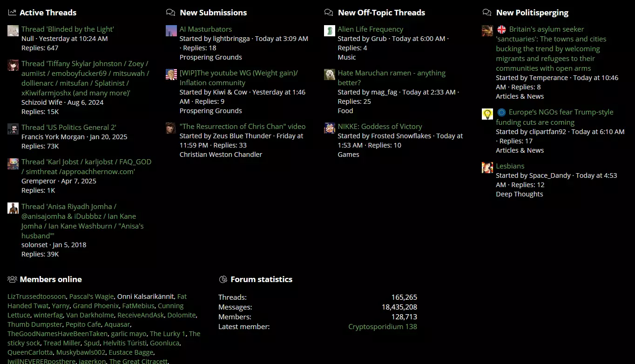Image resolution: width=635 pixels, height=364 pixels.
Task: Open the Hate Maruchan ramen thread
Action: tap(392, 78)
